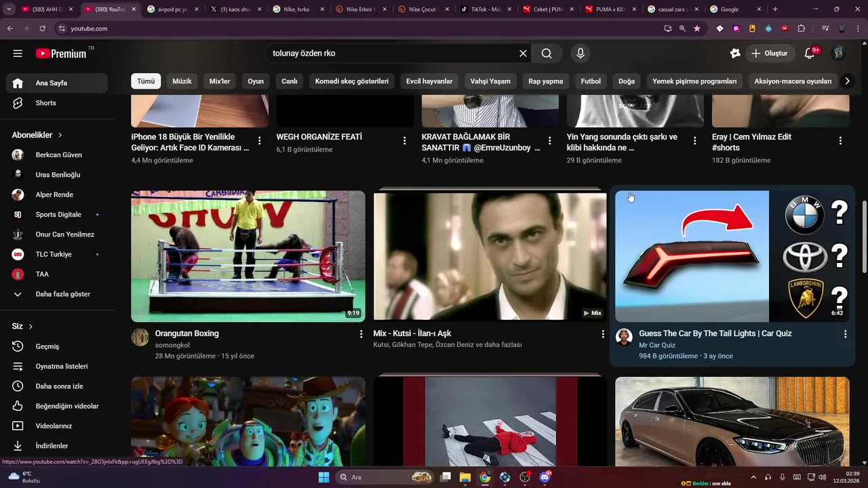868x488 pixels.
Task: Open Videolarınız in sidebar
Action: 57,426
